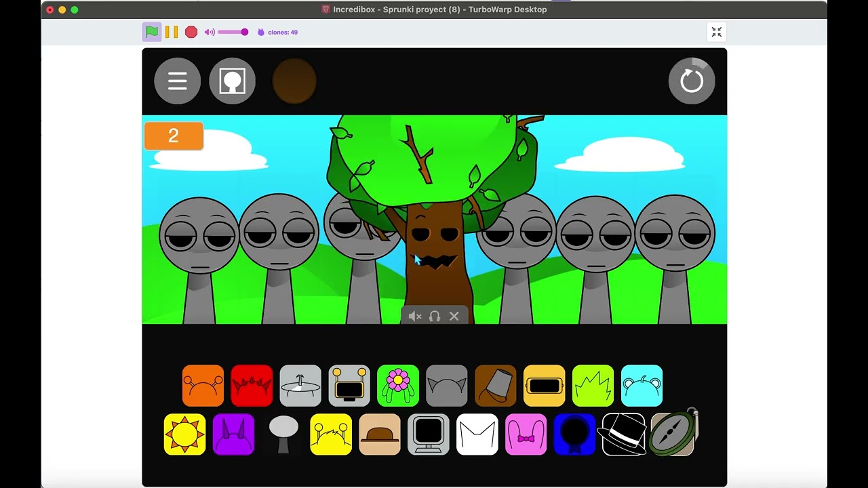Select the lime green spiky icon
Viewport: 868px width, 488px height.
(593, 386)
